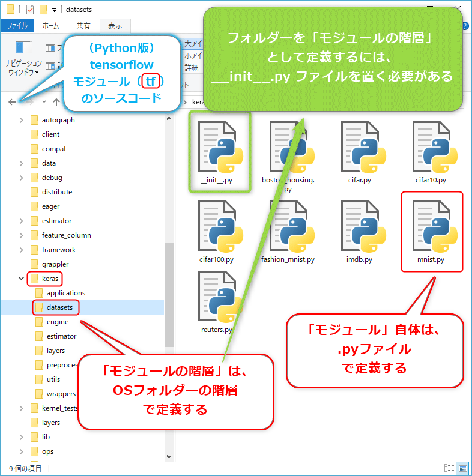The width and height of the screenshot is (472, 476).
Task: Open quick access toolbar customize dropdown
Action: (54, 10)
